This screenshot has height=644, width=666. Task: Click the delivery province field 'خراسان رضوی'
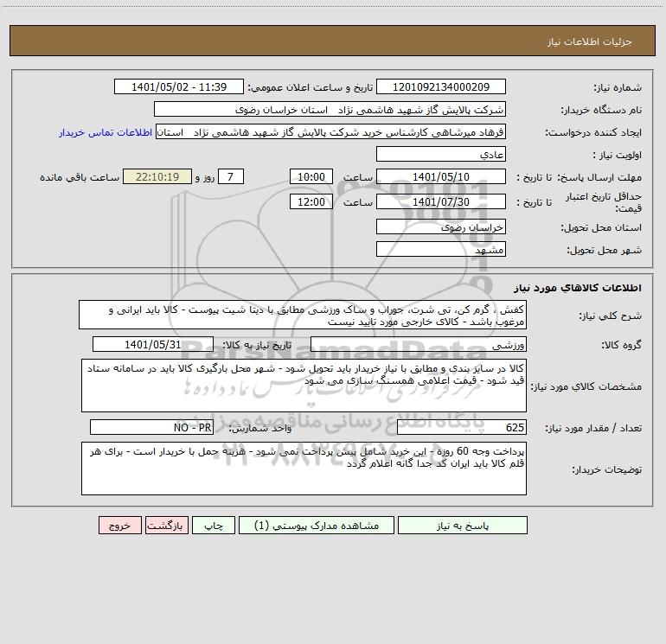click(x=441, y=226)
